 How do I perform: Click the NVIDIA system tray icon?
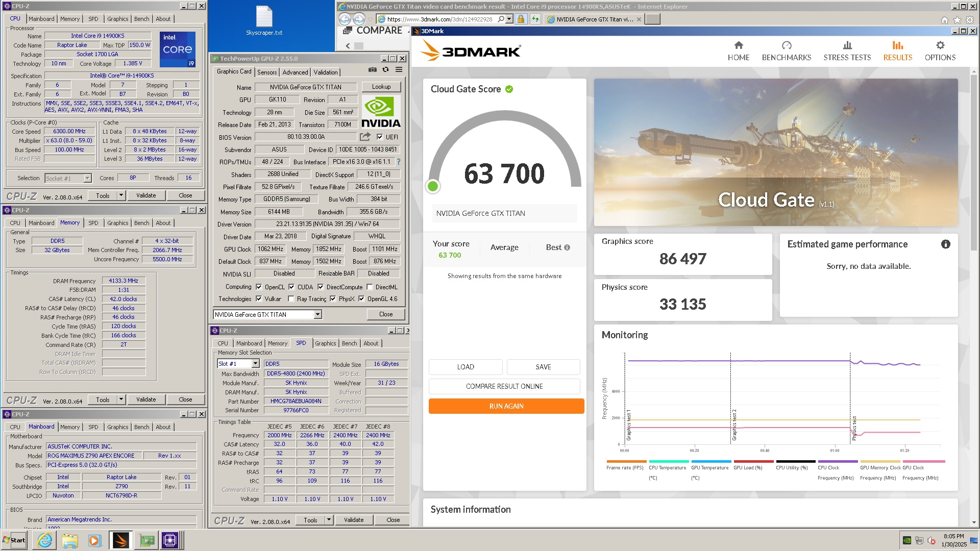[x=907, y=540]
